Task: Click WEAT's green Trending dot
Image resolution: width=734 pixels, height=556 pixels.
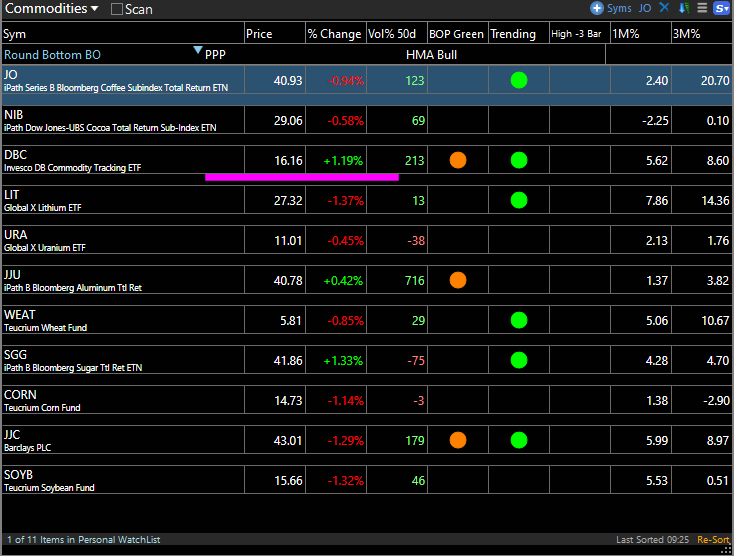Action: [x=519, y=321]
